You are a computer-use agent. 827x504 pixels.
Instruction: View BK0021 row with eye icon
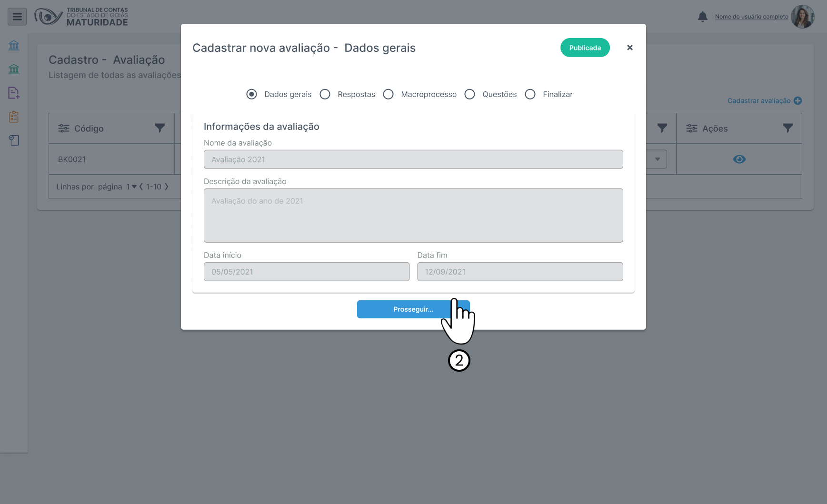[739, 159]
